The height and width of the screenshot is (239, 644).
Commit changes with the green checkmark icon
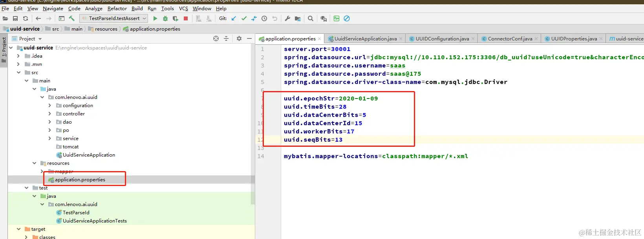[x=244, y=18]
